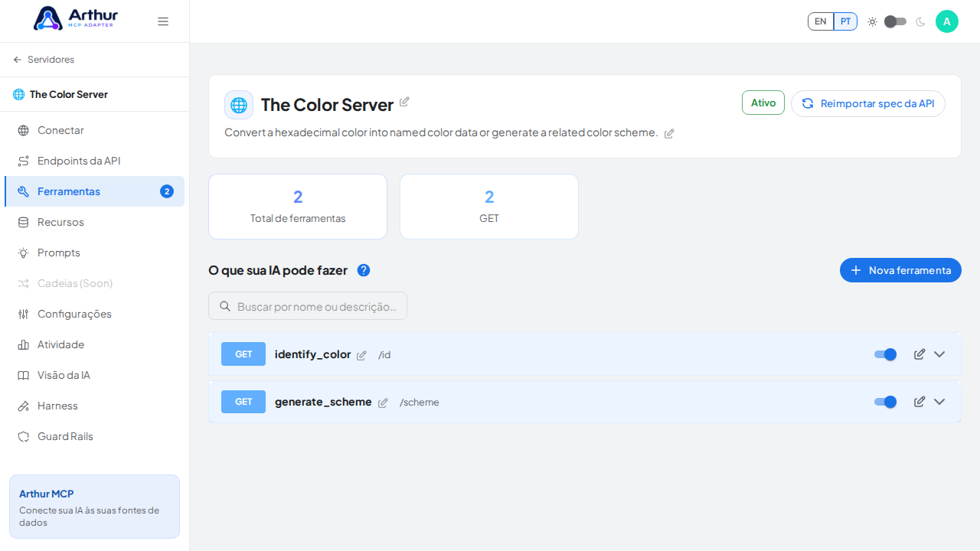The image size is (980, 551).
Task: Edit identify_color tool via edit icon
Action: 920,354
